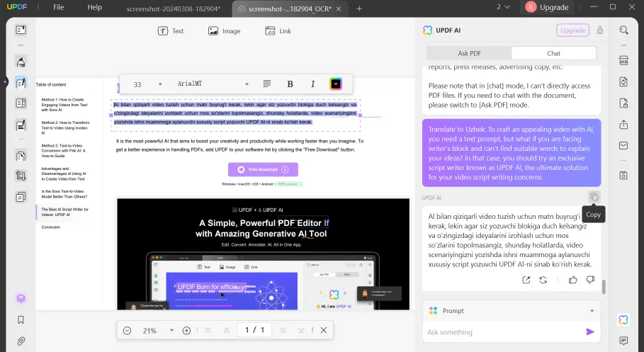Open text alignment options
The height and width of the screenshot is (352, 644).
(x=267, y=84)
